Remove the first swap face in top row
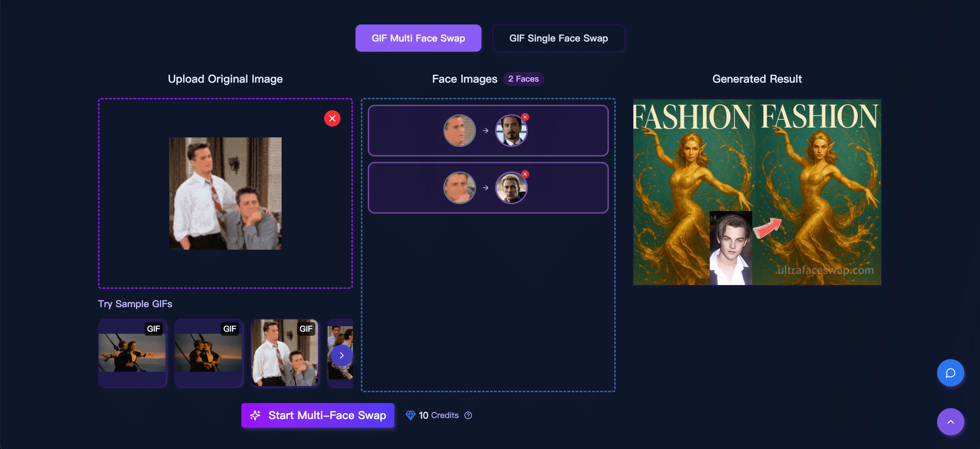 [525, 117]
